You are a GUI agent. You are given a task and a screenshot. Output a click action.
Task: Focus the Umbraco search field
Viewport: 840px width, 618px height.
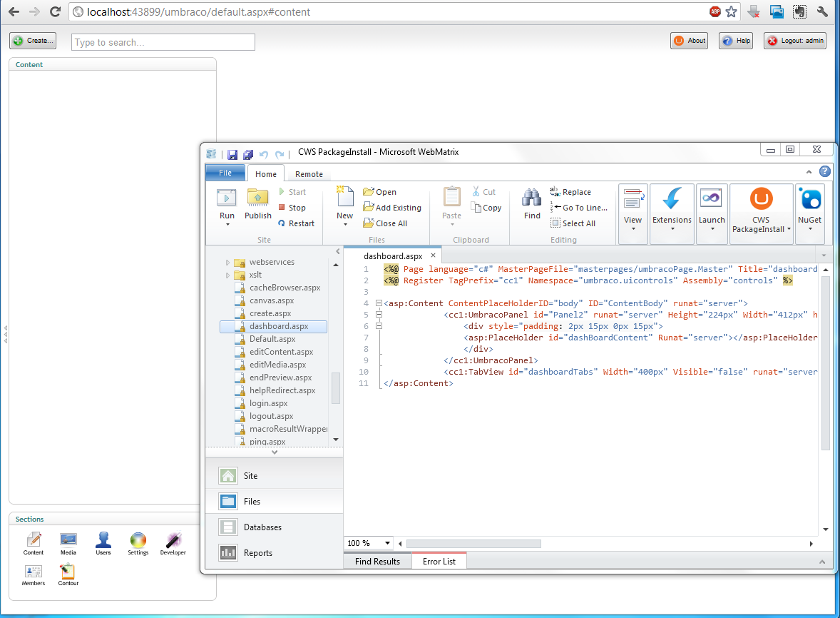pos(163,42)
